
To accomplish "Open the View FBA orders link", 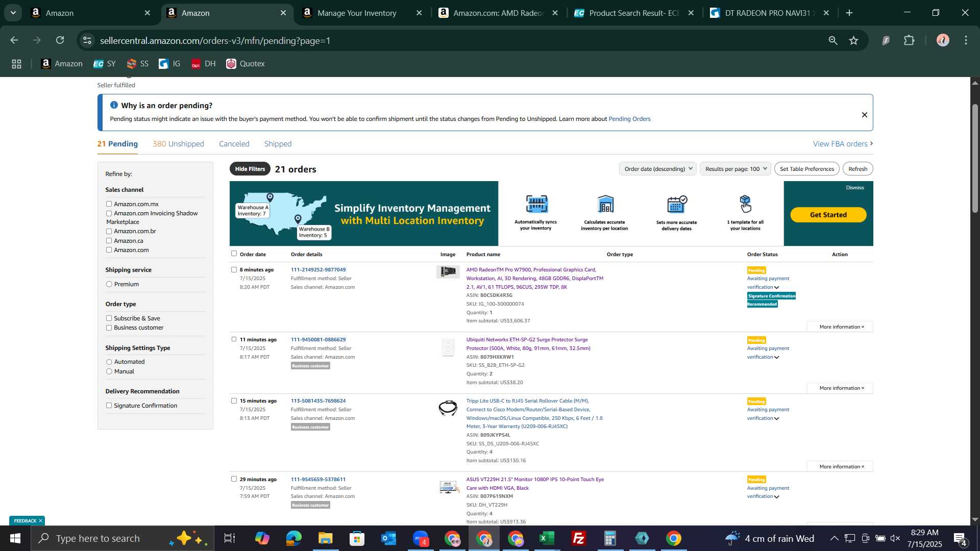I will 843,144.
